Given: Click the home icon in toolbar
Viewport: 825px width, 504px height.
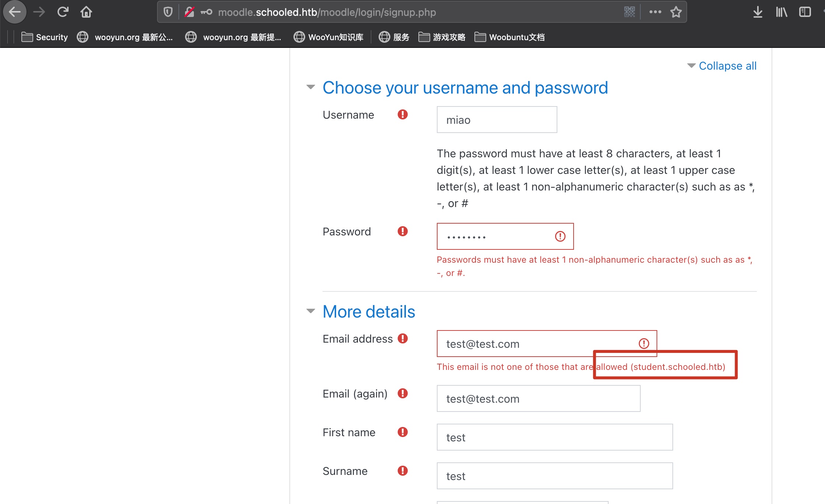Looking at the screenshot, I should tap(86, 12).
